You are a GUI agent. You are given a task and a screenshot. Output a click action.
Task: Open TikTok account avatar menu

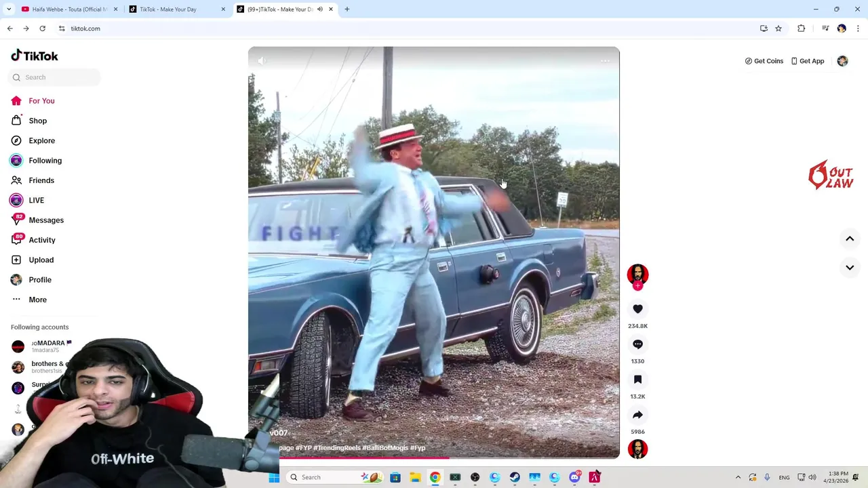(842, 61)
